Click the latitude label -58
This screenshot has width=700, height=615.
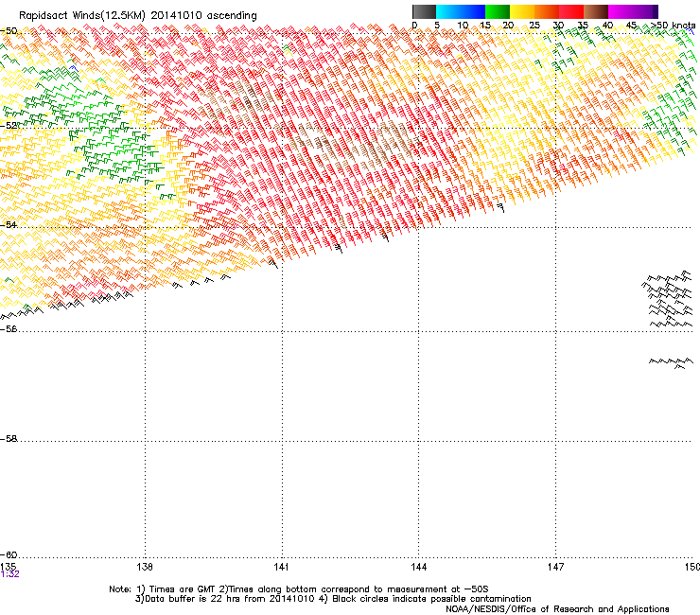pyautogui.click(x=9, y=439)
